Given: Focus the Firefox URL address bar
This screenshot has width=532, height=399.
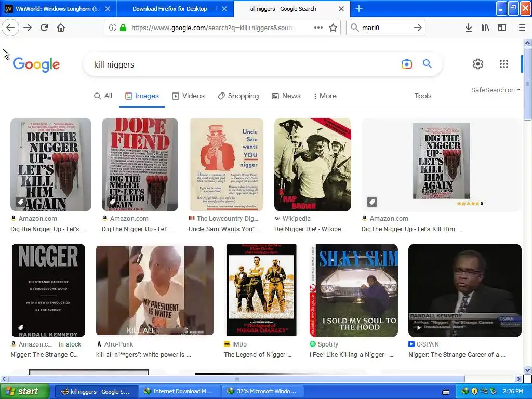Looking at the screenshot, I should pos(213,28).
